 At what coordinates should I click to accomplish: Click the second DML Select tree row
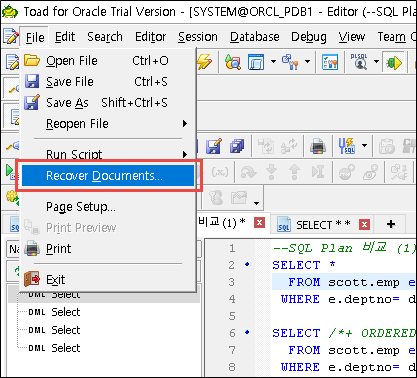pyautogui.click(x=54, y=312)
